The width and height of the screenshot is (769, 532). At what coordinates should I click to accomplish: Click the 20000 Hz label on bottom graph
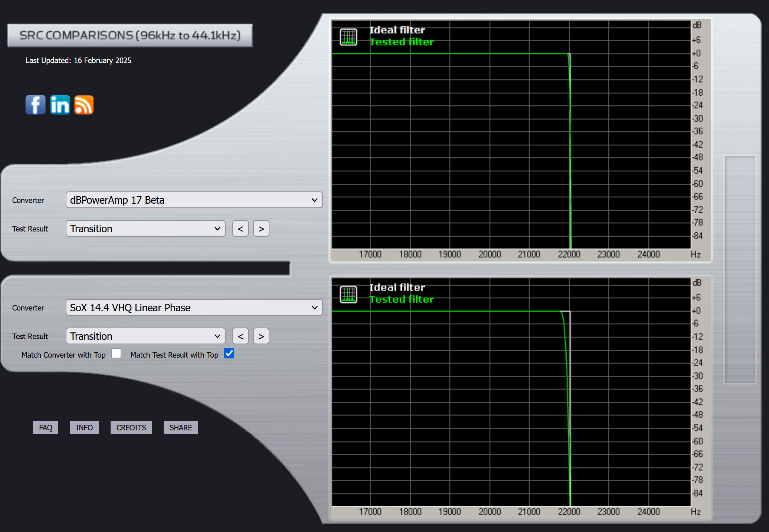(490, 512)
